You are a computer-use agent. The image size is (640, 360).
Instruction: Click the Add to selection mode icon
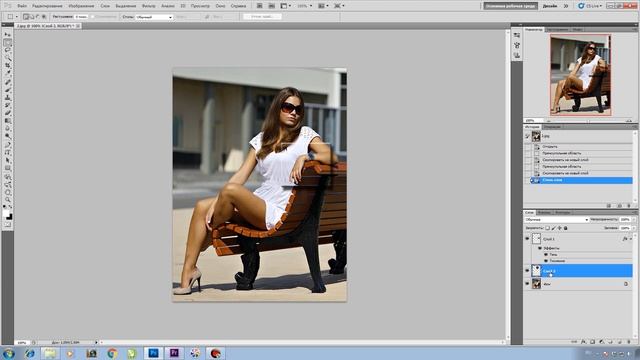coord(32,17)
